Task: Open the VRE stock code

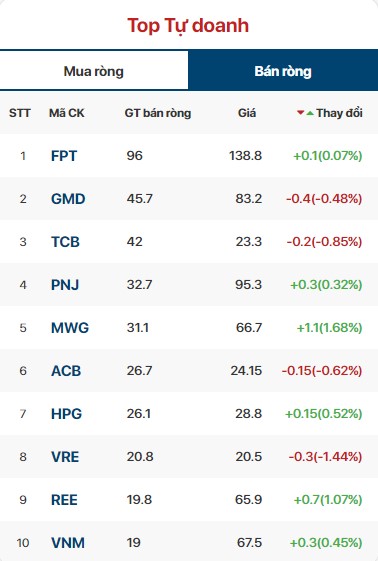Action: point(65,457)
